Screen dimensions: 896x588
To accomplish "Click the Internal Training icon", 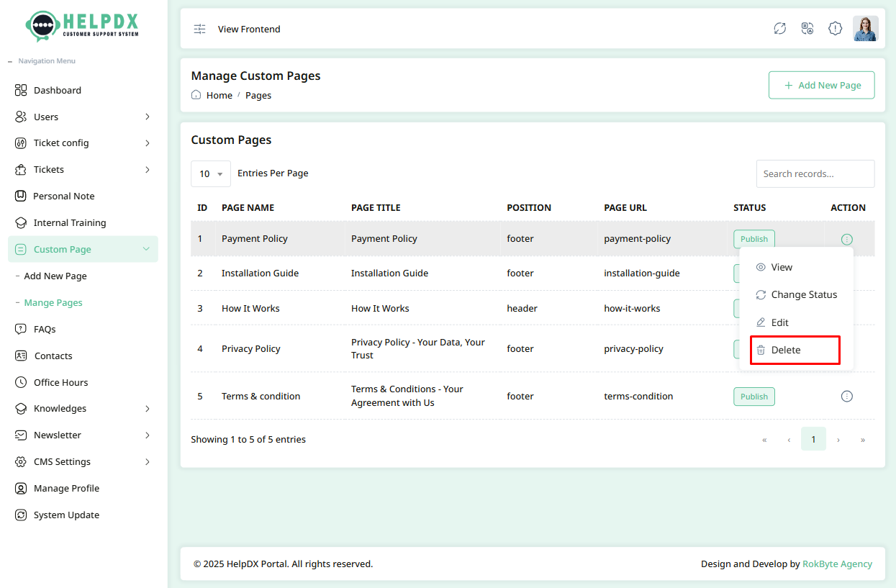I will (21, 222).
